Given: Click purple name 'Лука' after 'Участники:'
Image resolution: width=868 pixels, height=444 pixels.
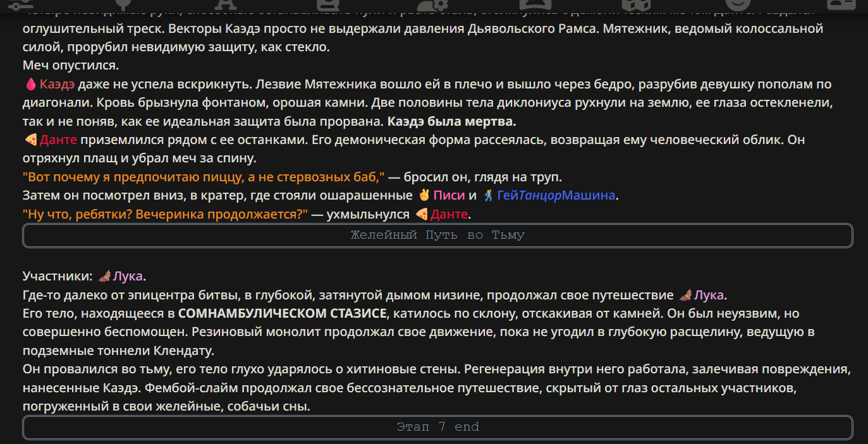Looking at the screenshot, I should [x=128, y=276].
